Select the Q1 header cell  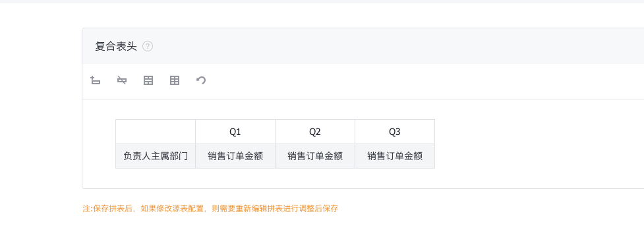(235, 132)
